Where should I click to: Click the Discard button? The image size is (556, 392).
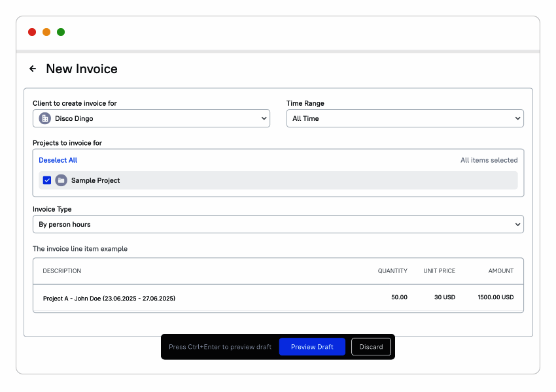tap(371, 347)
